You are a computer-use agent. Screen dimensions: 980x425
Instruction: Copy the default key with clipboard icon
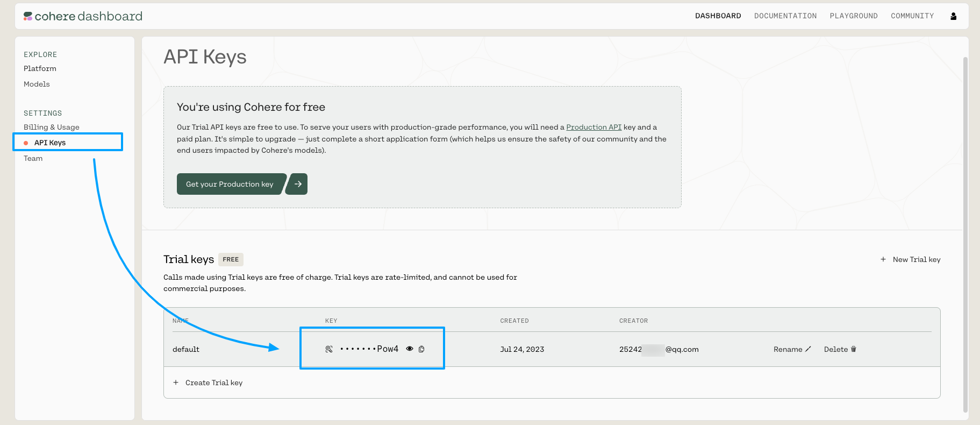(x=421, y=349)
